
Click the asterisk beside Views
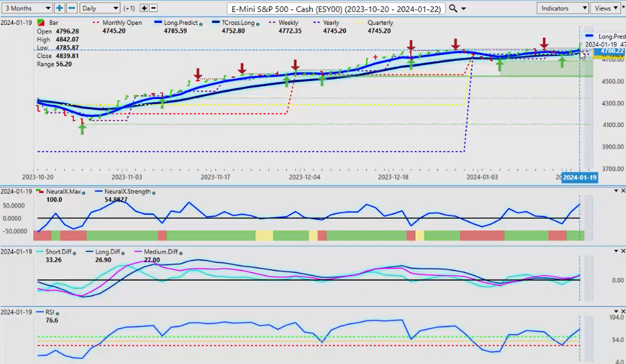point(623,8)
